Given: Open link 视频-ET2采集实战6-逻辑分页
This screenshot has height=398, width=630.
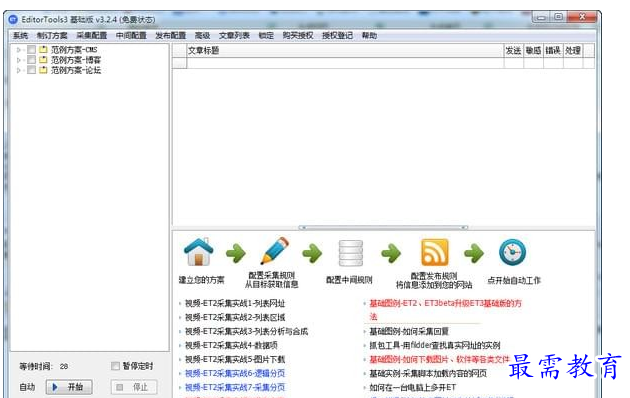Looking at the screenshot, I should click(235, 374).
